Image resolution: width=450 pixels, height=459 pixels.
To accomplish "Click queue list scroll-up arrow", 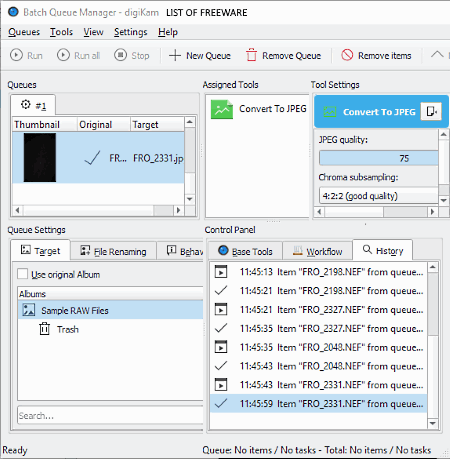I will (x=190, y=122).
